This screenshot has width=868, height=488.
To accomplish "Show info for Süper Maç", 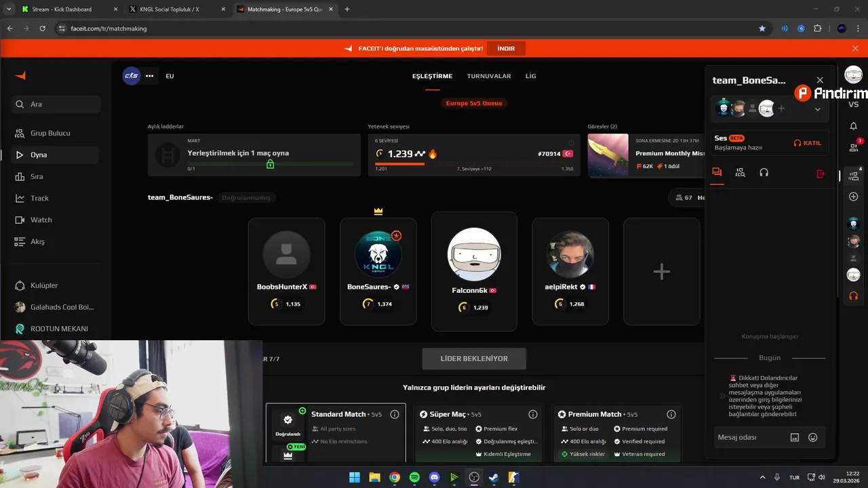I will [x=533, y=414].
